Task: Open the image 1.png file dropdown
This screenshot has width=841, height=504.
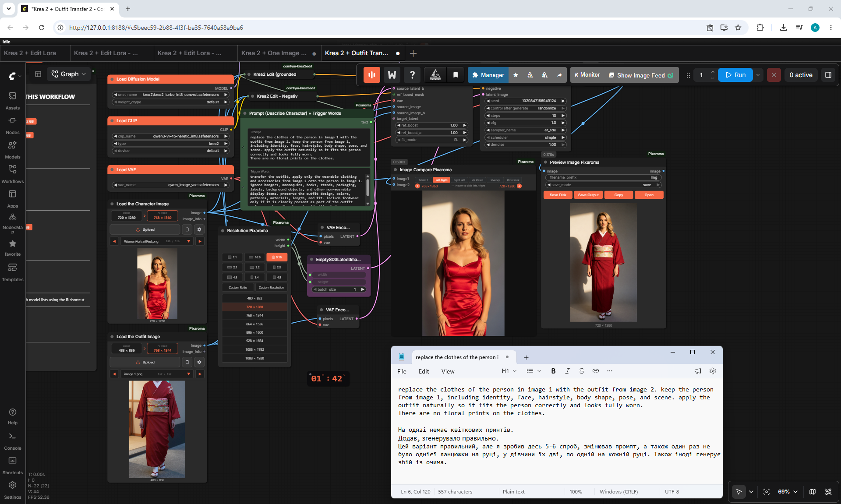Action: pos(189,374)
